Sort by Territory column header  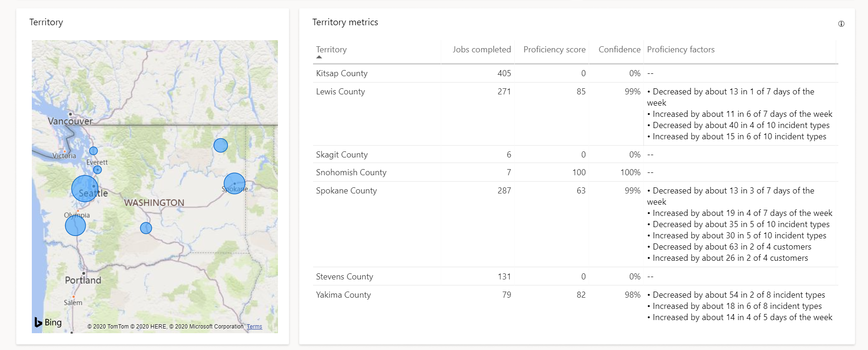point(331,50)
